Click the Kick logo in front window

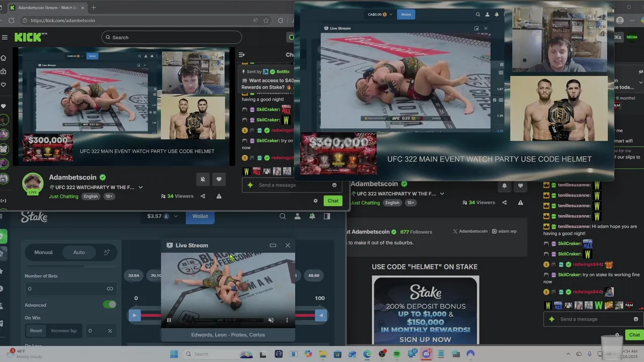pyautogui.click(x=30, y=37)
